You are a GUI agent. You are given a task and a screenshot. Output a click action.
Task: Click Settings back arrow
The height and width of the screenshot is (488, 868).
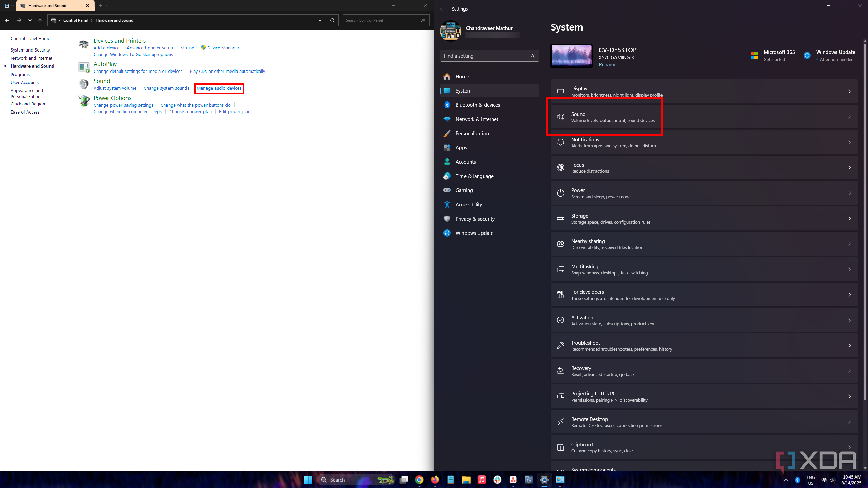442,9
